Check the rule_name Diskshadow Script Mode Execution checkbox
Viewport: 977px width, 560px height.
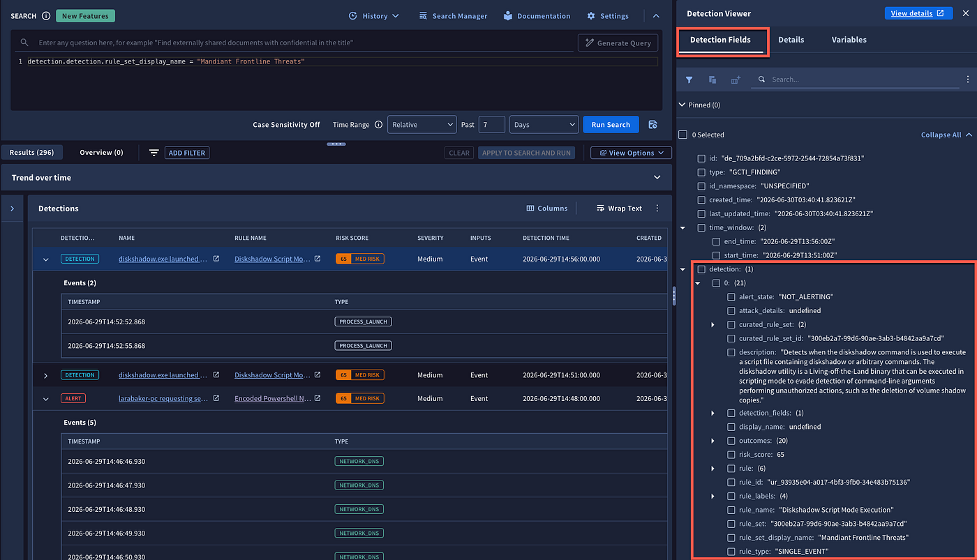731,510
